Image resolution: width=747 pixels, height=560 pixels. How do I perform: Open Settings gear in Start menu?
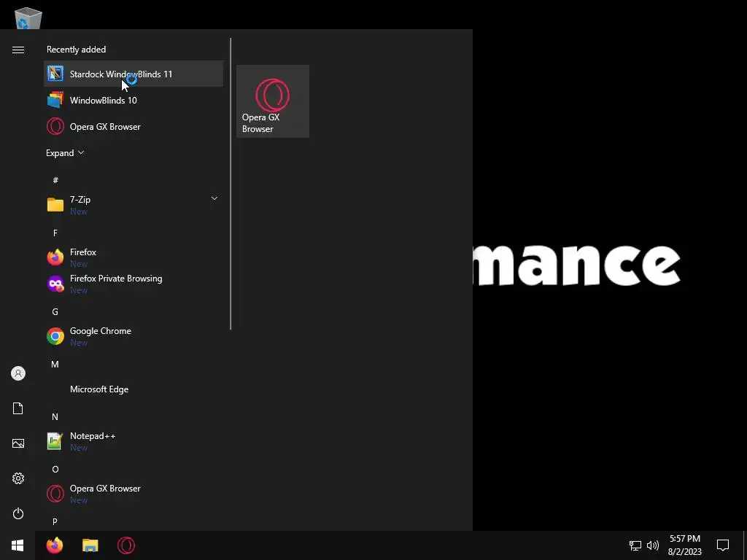point(18,478)
